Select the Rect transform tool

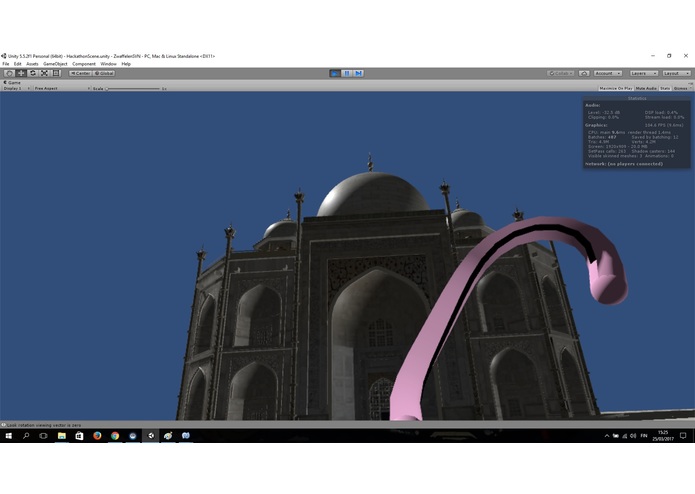[56, 73]
